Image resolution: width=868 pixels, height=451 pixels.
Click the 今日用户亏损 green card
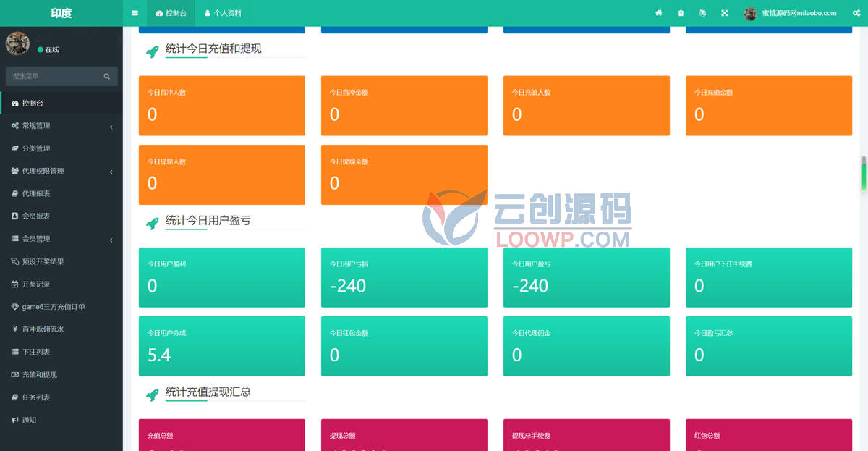pyautogui.click(x=404, y=277)
